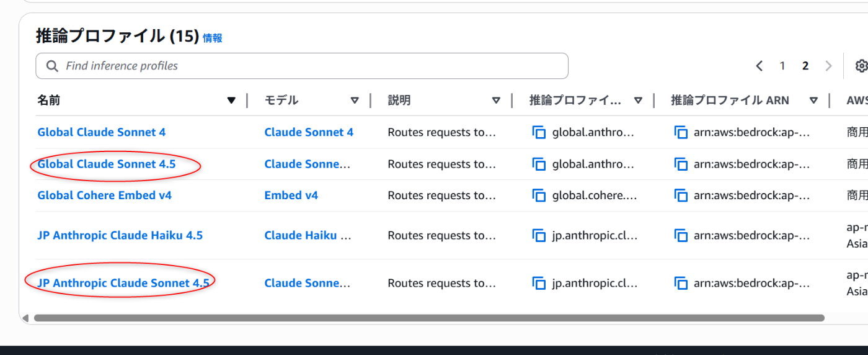This screenshot has width=868, height=355.
Task: Click the horizontal table scrollbar
Action: (429, 318)
